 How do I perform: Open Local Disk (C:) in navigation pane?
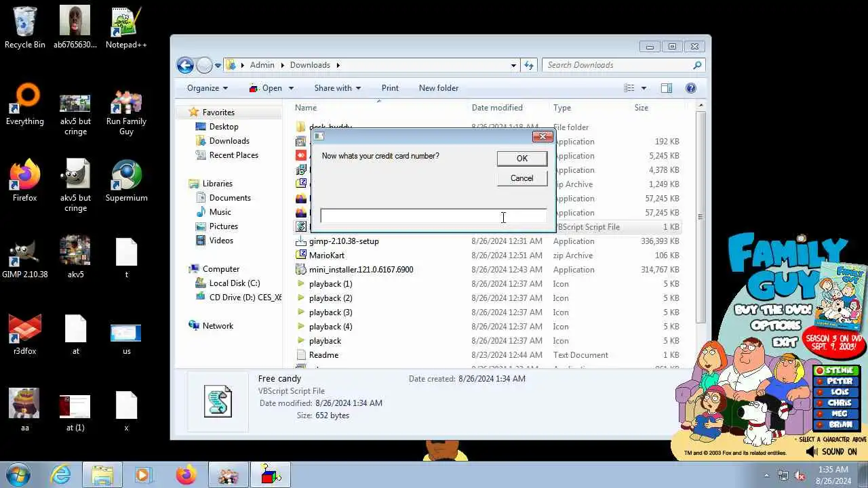[x=234, y=283]
